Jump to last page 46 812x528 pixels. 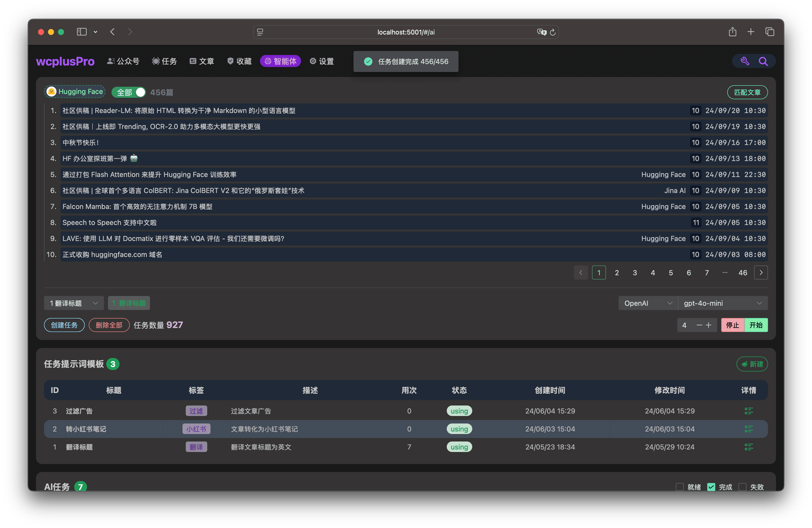[x=743, y=272]
